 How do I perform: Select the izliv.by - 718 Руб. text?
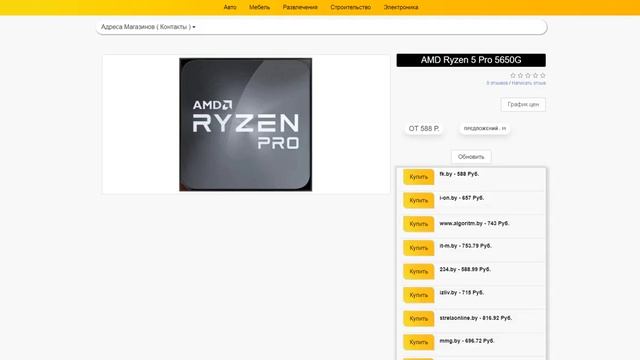click(x=462, y=293)
